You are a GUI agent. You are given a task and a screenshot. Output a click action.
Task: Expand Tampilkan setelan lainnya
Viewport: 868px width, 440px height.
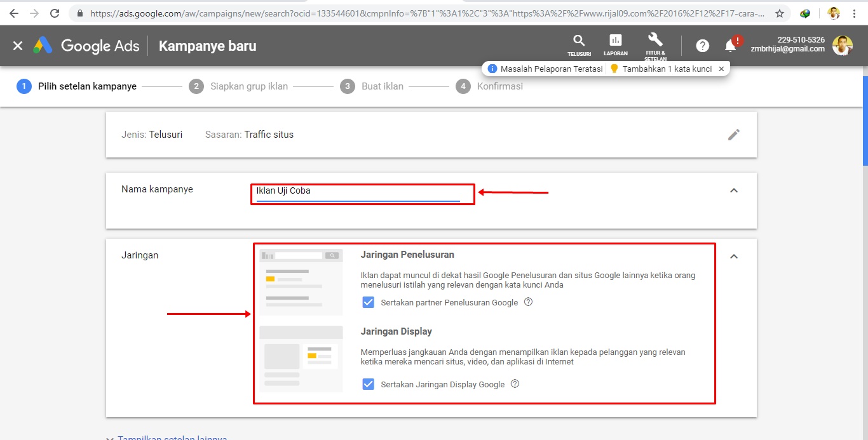pyautogui.click(x=166, y=437)
